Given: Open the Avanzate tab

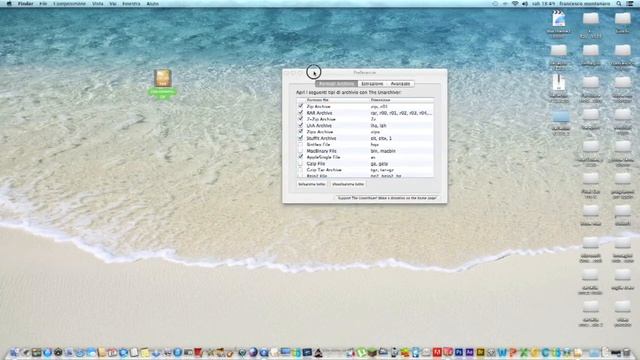Looking at the screenshot, I should pos(400,84).
